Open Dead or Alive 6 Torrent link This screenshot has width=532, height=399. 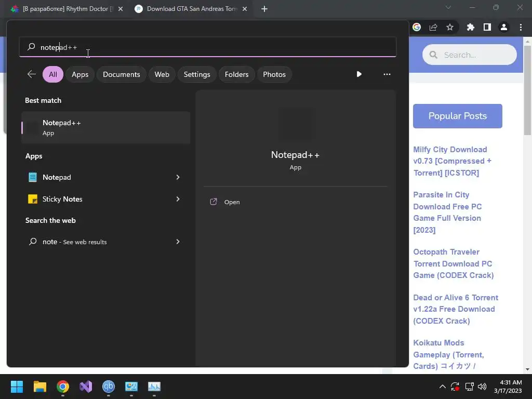[x=455, y=309]
